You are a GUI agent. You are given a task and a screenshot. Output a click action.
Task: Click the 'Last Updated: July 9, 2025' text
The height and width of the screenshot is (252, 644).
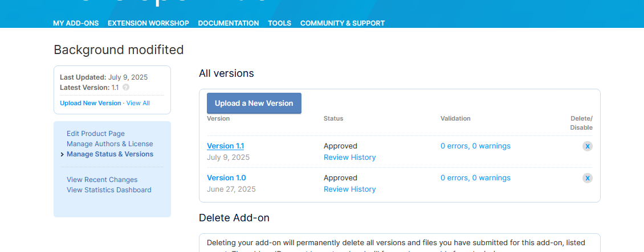click(104, 77)
